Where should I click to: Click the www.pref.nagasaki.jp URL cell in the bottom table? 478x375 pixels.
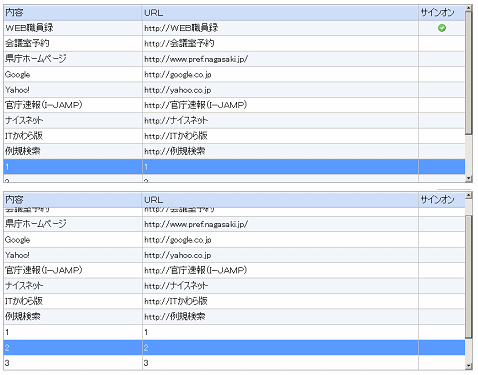(x=280, y=224)
